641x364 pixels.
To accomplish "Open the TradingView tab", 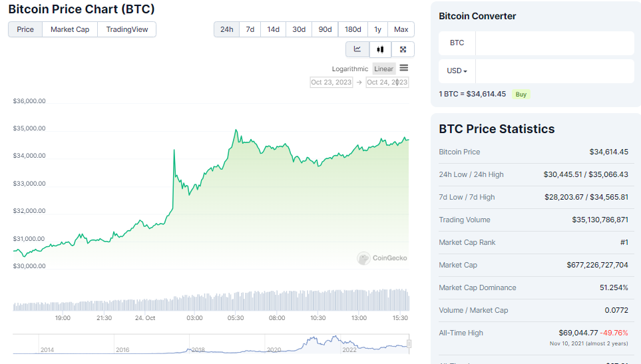I will 127,29.
